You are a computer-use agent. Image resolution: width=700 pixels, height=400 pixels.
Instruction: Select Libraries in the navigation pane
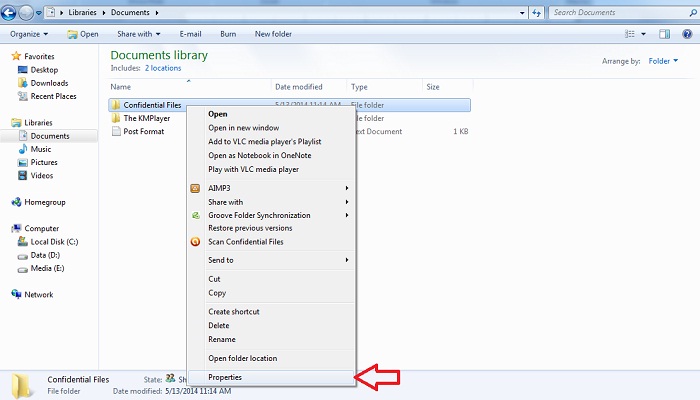pos(32,123)
